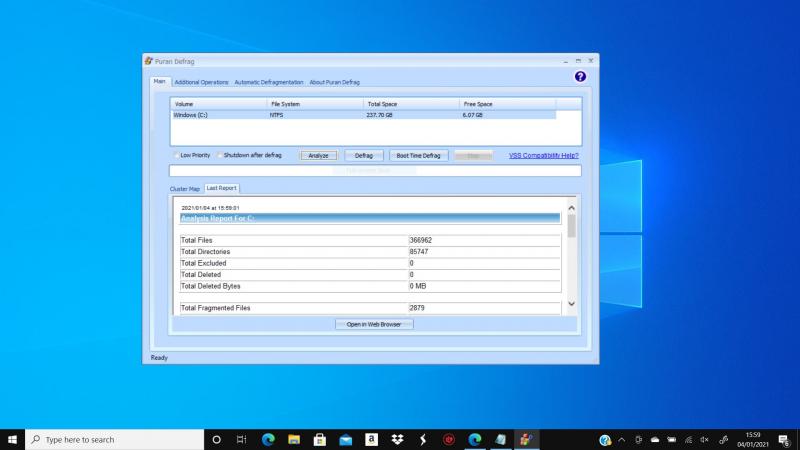Open the Mail app on taskbar
The height and width of the screenshot is (450, 800).
click(345, 439)
